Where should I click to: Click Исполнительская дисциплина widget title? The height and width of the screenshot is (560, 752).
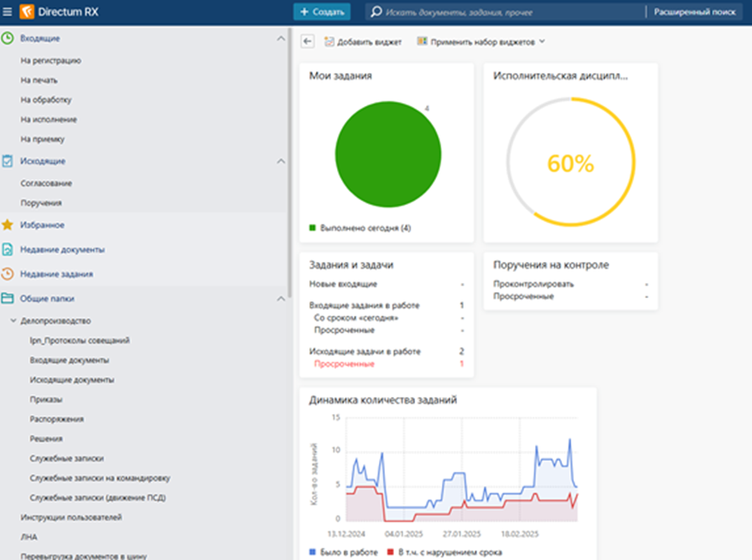point(560,76)
